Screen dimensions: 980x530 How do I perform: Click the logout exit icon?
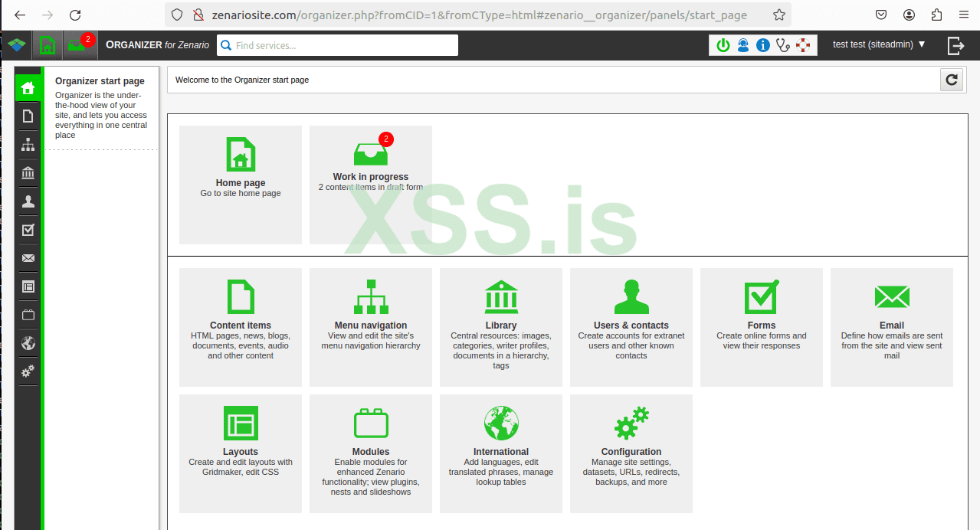955,46
